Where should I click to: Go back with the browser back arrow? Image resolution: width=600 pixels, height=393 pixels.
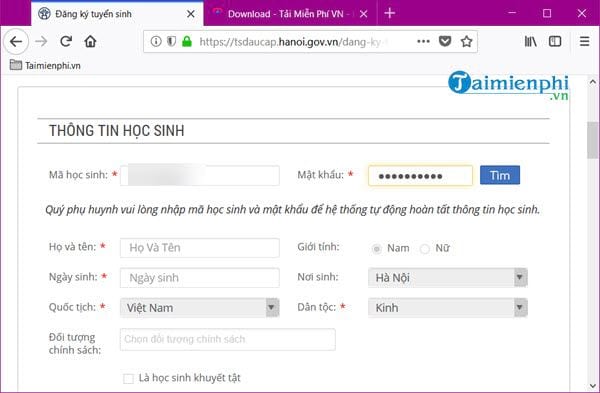[x=16, y=41]
